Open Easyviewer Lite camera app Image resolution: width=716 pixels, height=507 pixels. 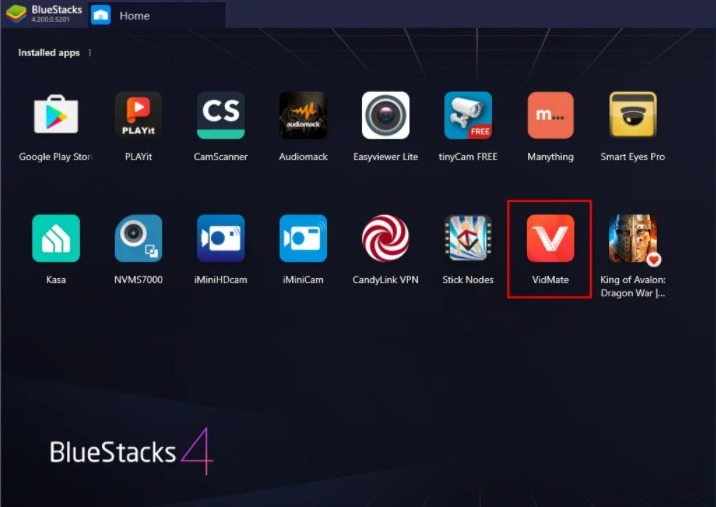pos(385,116)
